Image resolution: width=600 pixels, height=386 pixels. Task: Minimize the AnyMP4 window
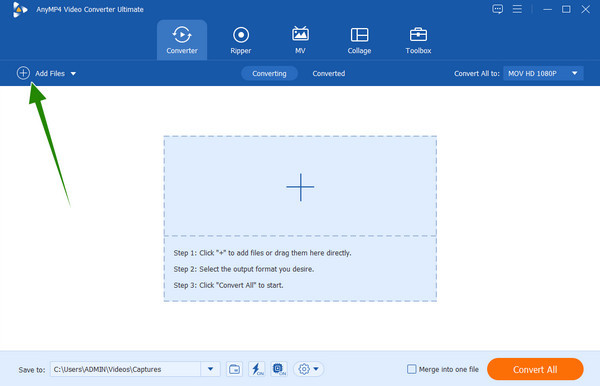[x=548, y=9]
